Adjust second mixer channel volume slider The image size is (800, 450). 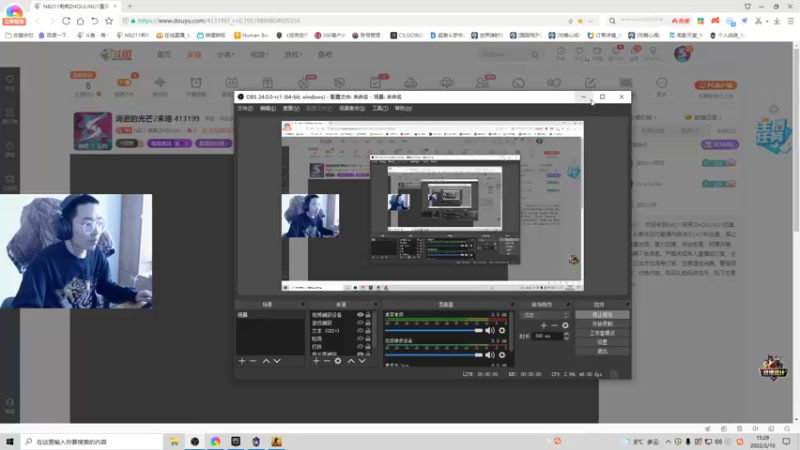tap(434, 355)
